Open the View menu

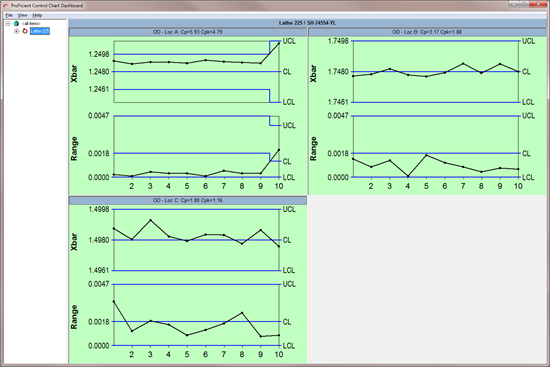point(22,15)
